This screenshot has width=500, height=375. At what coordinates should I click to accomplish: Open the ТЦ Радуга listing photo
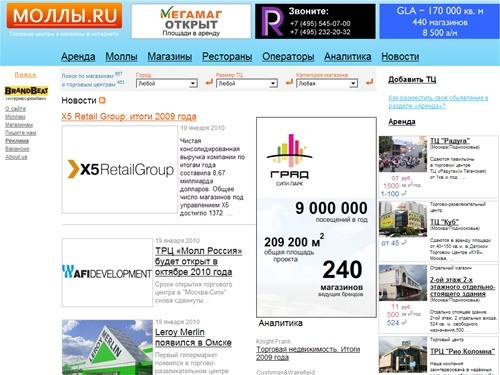click(403, 154)
